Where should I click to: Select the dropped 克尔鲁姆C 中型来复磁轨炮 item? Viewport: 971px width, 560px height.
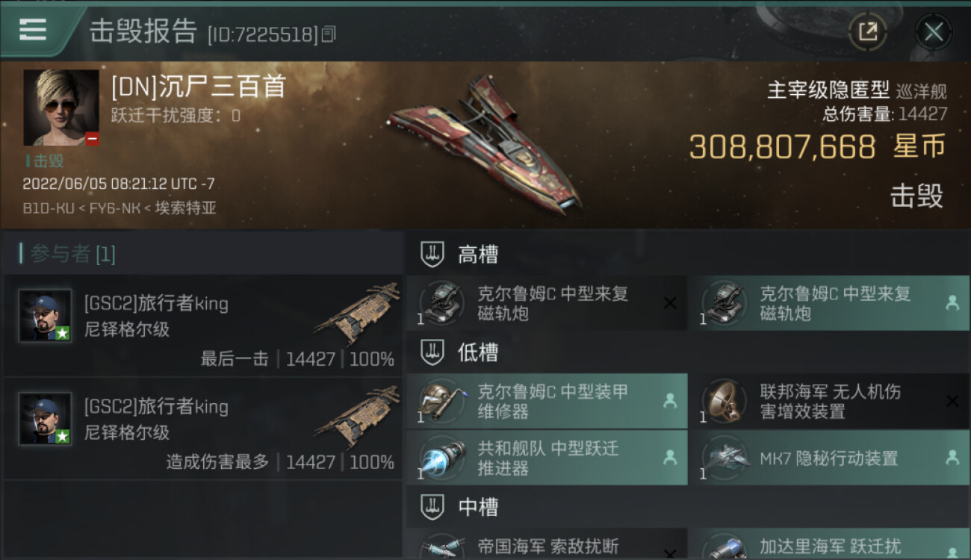tap(829, 303)
